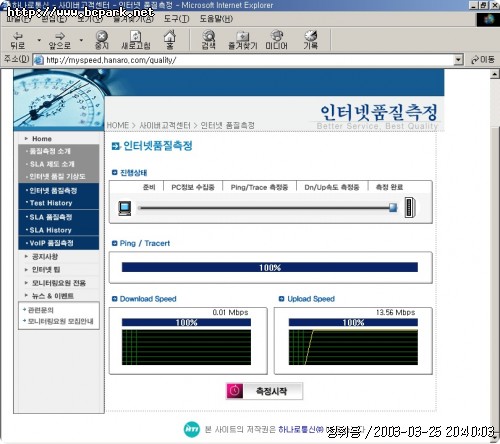Open SLA History sidebar item
This screenshot has height=444, width=500.
[50, 230]
